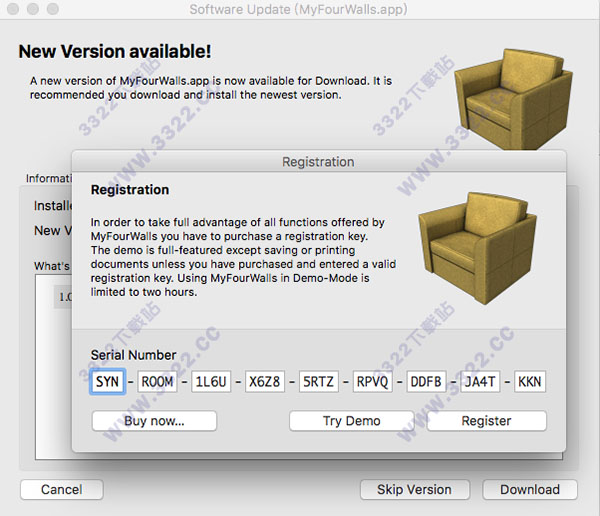Select the serial field containing RPVQ
This screenshot has height=516, width=600.
click(x=372, y=382)
